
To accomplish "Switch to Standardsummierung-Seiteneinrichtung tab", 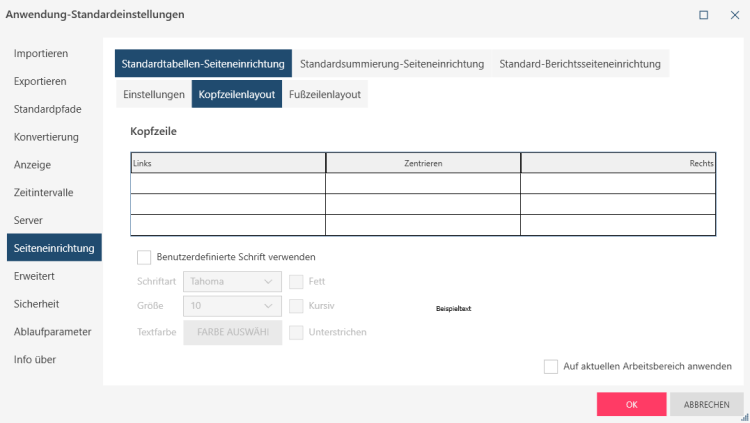I will click(392, 64).
